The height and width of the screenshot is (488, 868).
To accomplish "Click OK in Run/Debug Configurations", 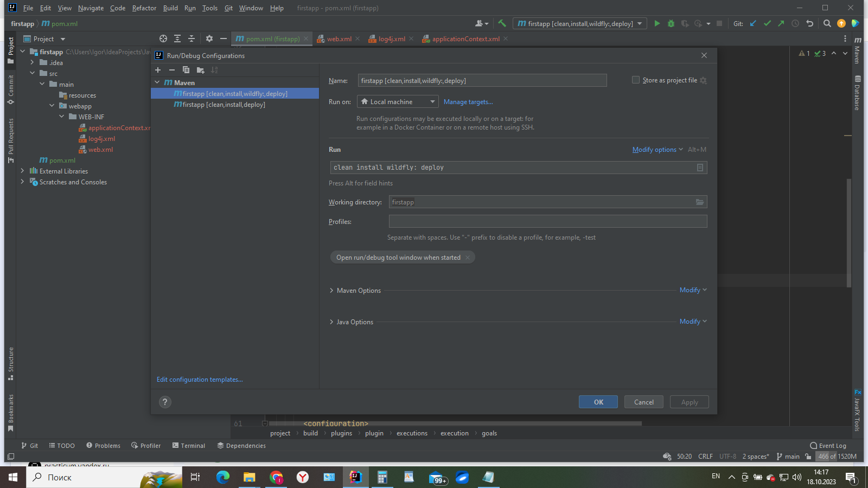I will tap(598, 402).
